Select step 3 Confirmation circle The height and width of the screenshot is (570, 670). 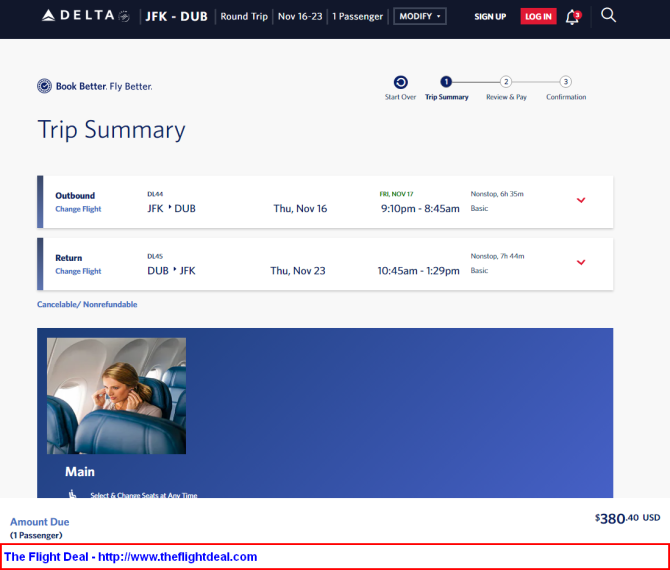pyautogui.click(x=566, y=81)
